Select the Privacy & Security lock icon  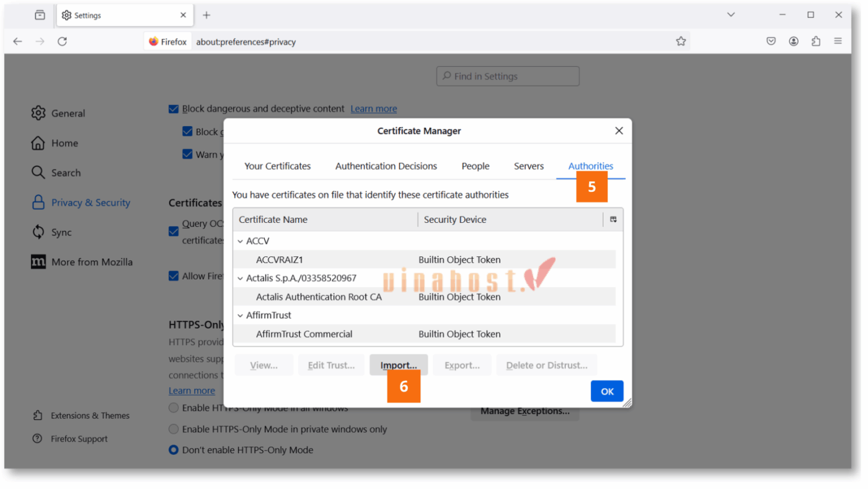37,202
